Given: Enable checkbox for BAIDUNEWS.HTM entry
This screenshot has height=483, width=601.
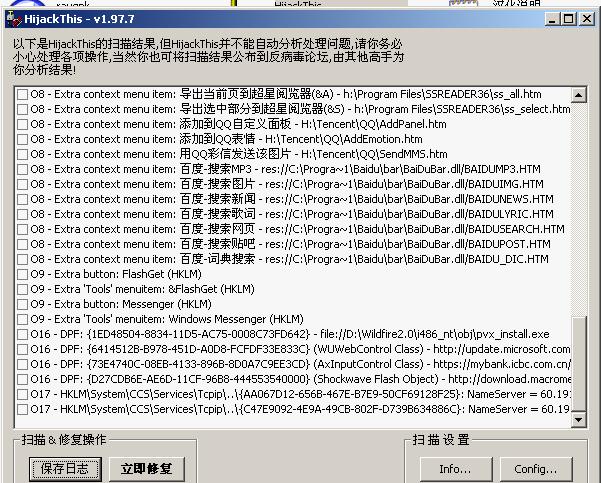Looking at the screenshot, I should point(22,199).
